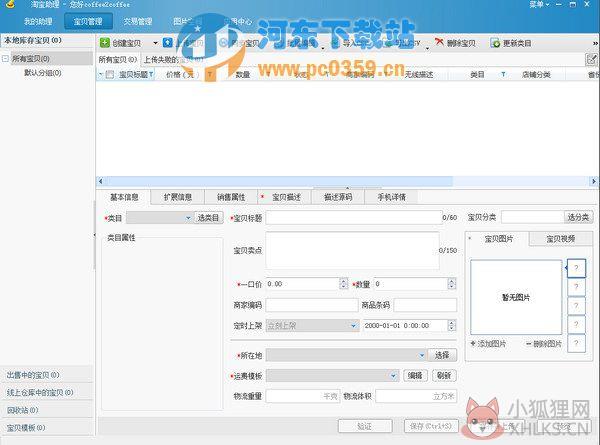Switch to 宝贝描述 tab

[285, 197]
